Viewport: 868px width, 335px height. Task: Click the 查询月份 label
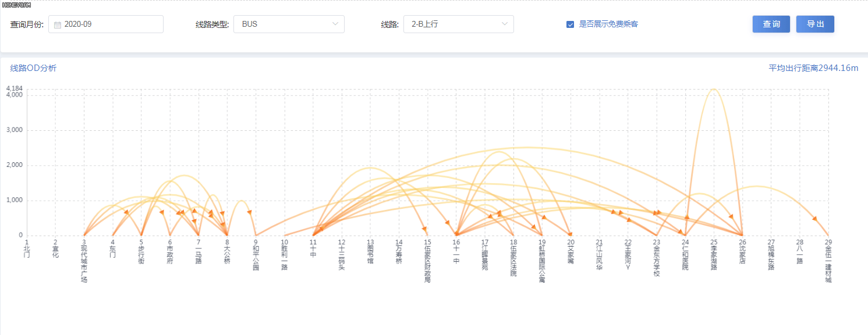coord(27,24)
